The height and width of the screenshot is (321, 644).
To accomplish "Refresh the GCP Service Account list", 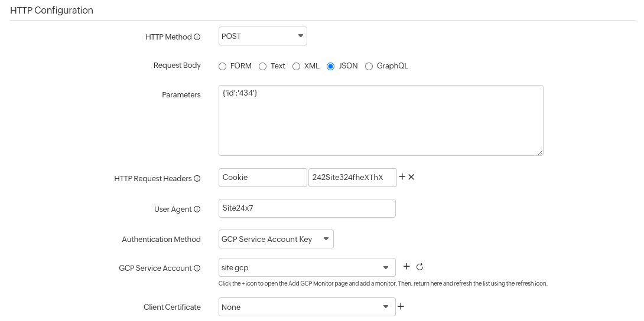I will (420, 267).
